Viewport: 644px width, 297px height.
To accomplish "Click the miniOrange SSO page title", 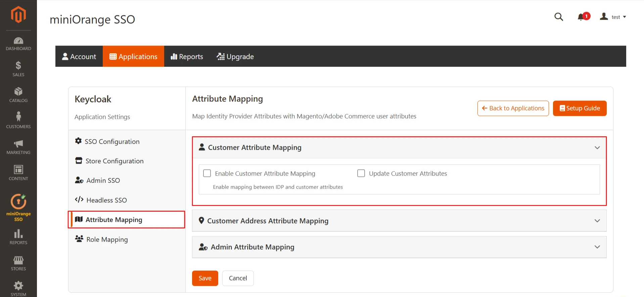I will click(x=92, y=19).
